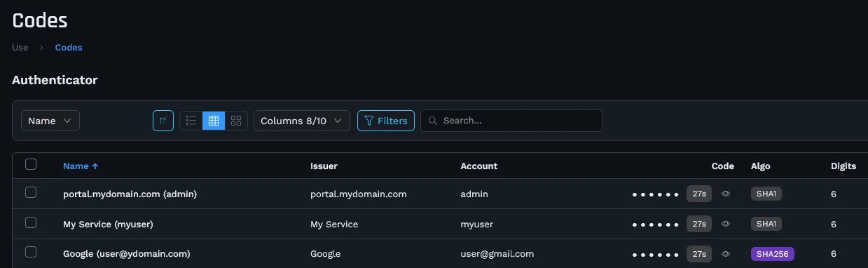The height and width of the screenshot is (268, 868).
Task: Click the hidden code dots in the admin row
Action: click(x=655, y=194)
